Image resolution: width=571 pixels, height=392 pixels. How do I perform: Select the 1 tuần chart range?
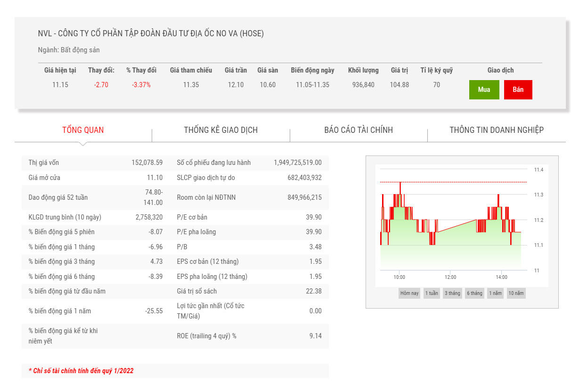pyautogui.click(x=431, y=293)
